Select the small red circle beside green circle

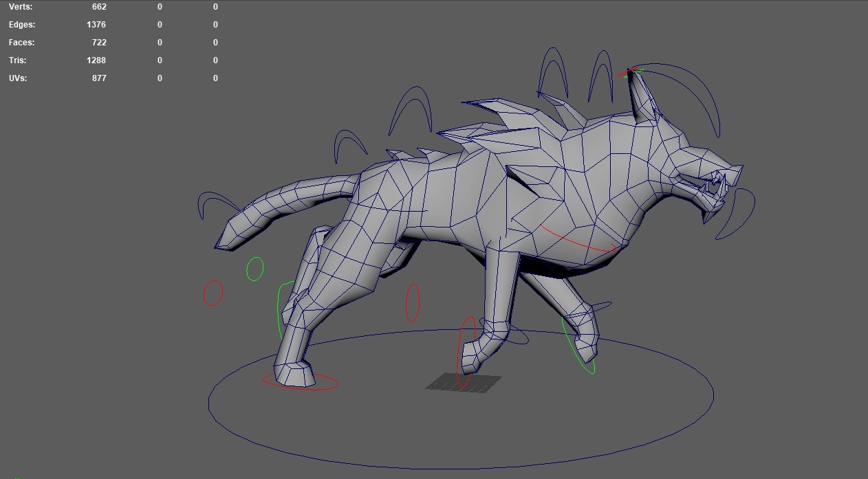(x=213, y=293)
